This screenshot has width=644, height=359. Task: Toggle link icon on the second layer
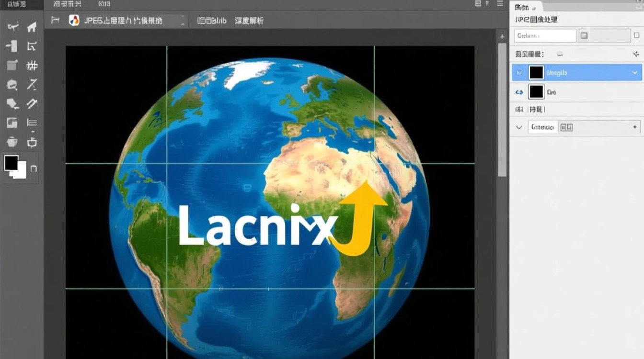pos(519,92)
